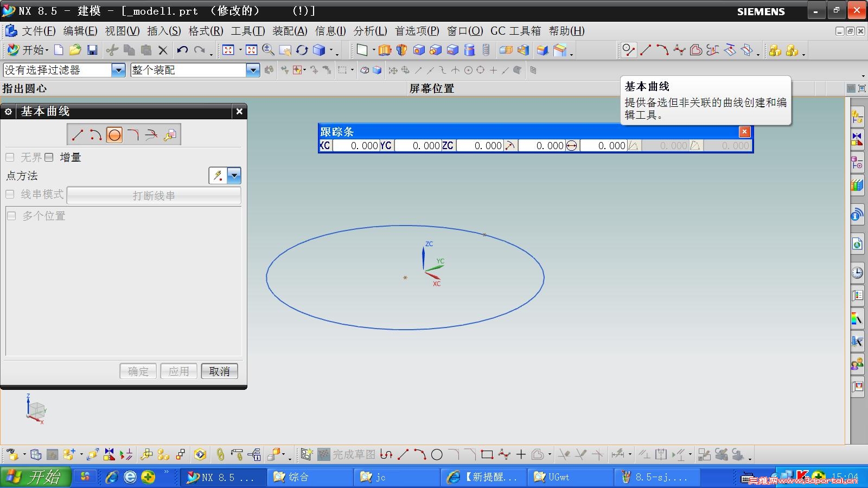Viewport: 868px width, 488px height.
Task: Open the 帮助(H) menu
Action: coord(567,31)
